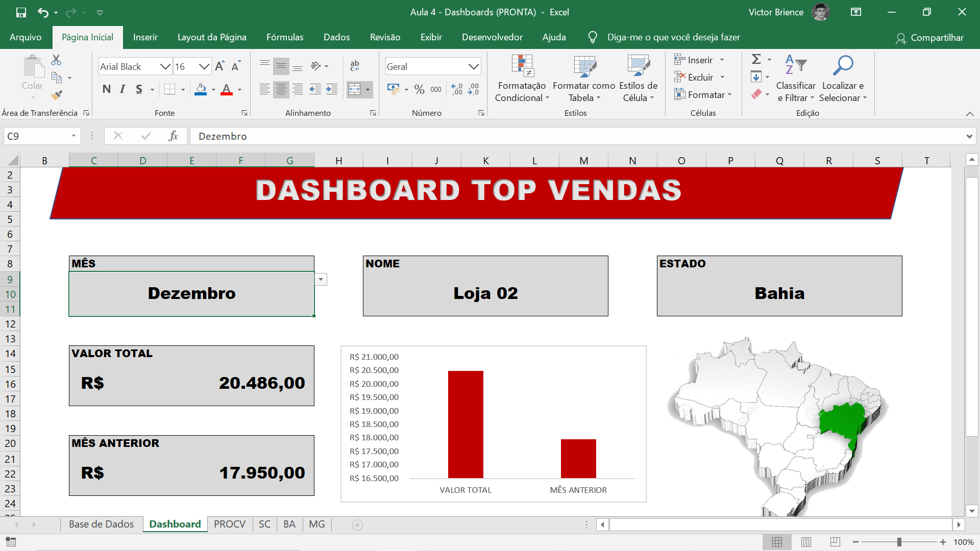Click the Save icon in quick access toolbar

[21, 12]
